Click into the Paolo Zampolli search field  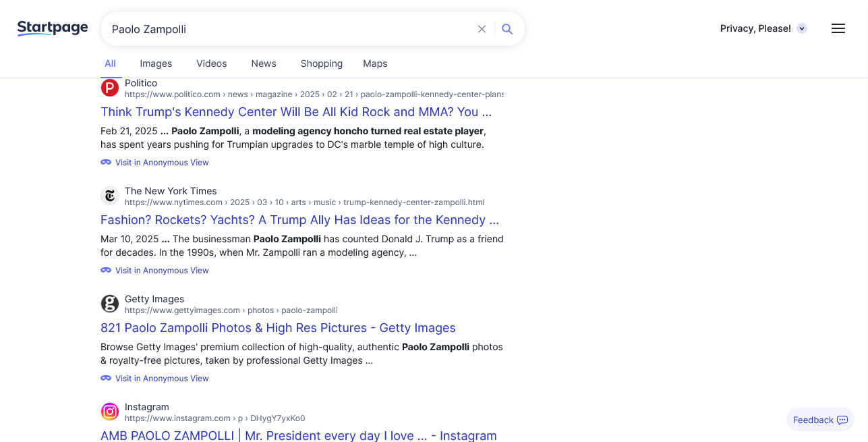[x=290, y=29]
